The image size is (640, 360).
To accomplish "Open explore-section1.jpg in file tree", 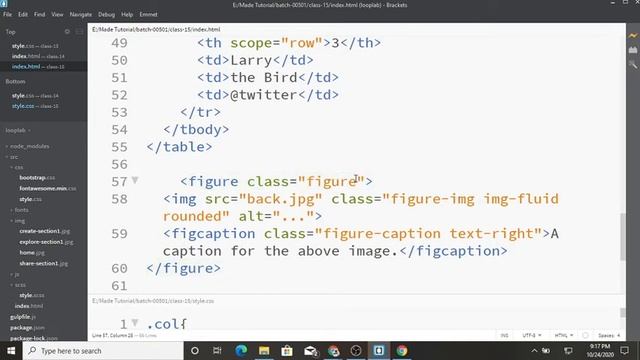I will pos(47,242).
